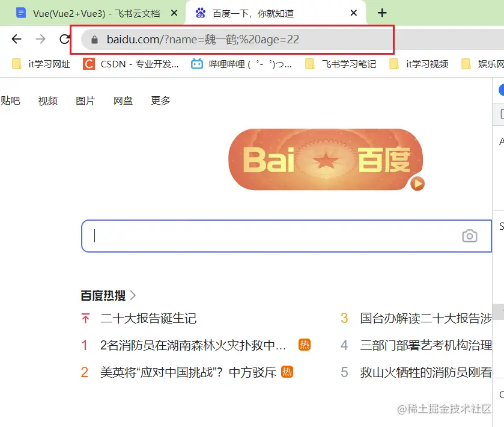Close the 百度一下，你就知道 tab
The image size is (504, 427).
click(354, 13)
